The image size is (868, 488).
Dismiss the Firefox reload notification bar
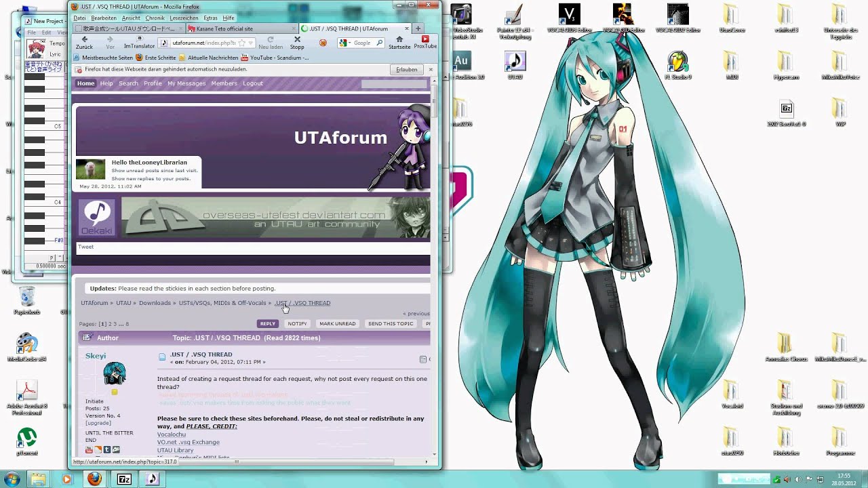coord(430,69)
